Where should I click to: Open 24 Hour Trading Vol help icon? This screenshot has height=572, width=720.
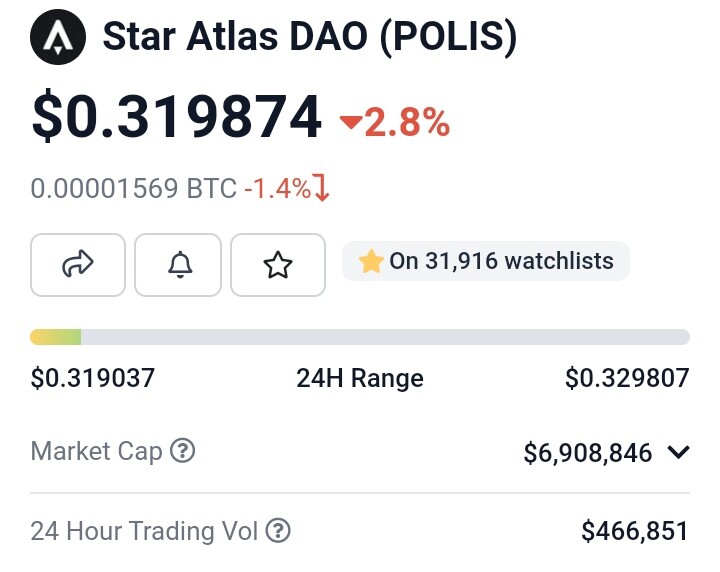pos(278,531)
